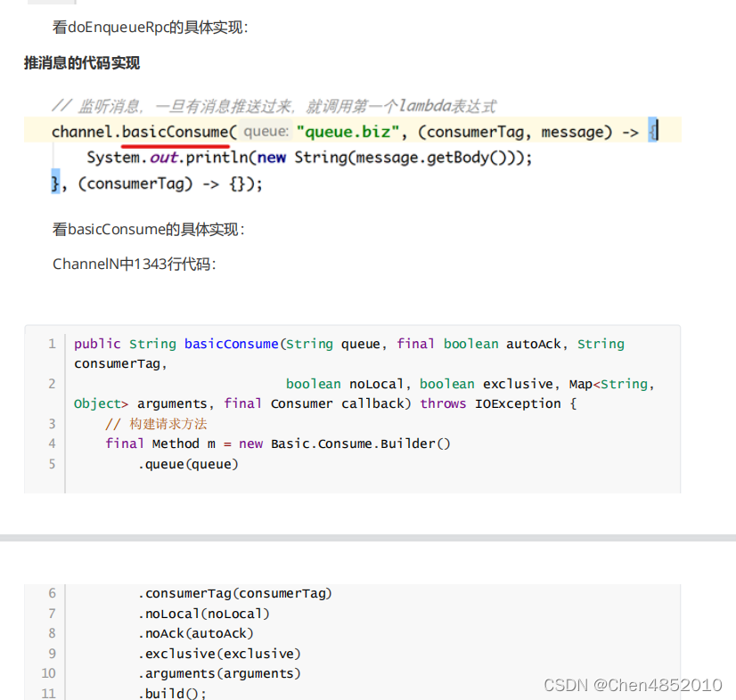Image resolution: width=736 pixels, height=700 pixels.
Task: Click the text 'ChannelN中1343行代码:'
Action: pos(134,265)
